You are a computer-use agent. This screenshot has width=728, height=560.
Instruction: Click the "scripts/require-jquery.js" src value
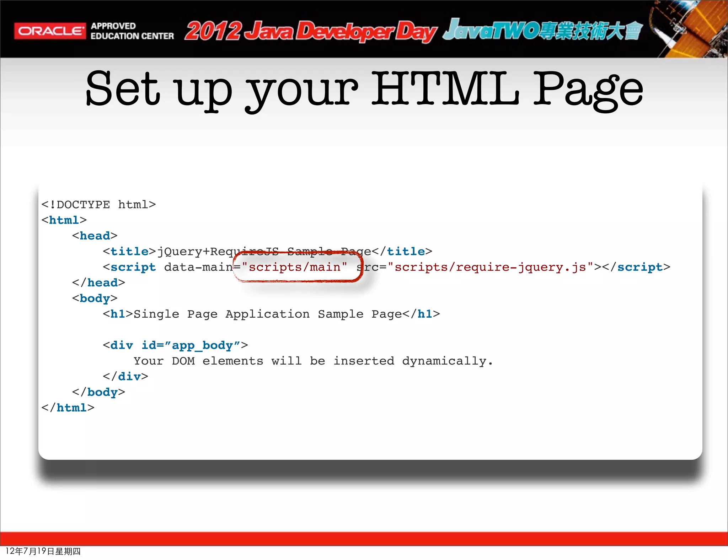pos(490,267)
